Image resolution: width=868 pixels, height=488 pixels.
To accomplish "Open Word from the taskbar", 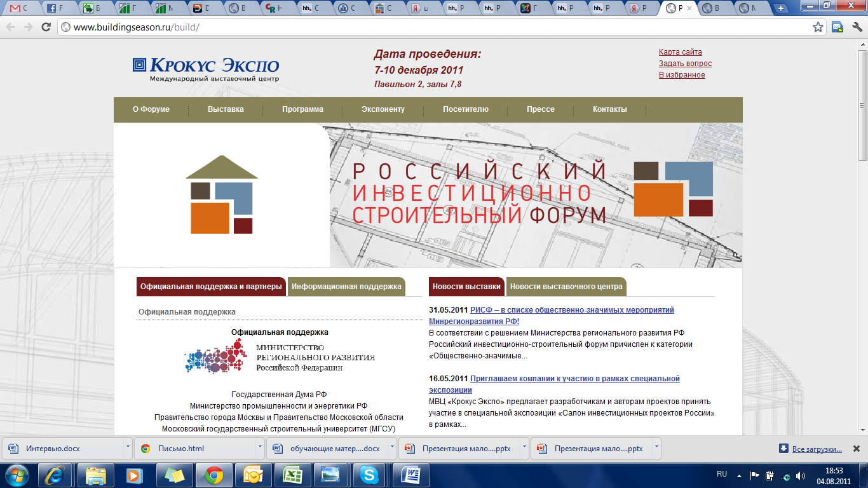I will click(411, 475).
